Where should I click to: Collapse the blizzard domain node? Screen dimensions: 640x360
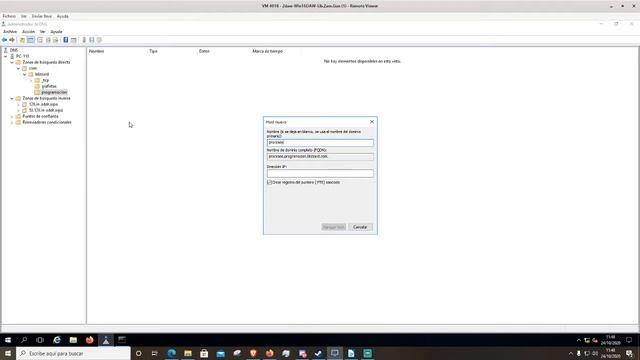pyautogui.click(x=24, y=74)
